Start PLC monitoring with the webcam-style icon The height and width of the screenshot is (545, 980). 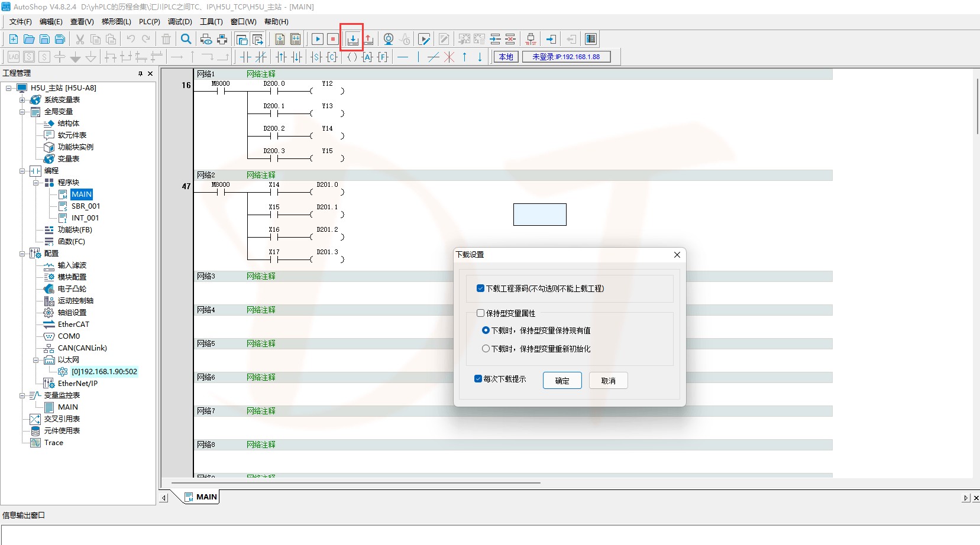click(x=388, y=38)
